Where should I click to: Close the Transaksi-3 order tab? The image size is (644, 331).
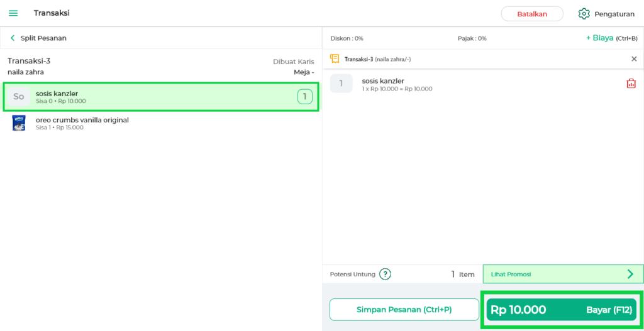coord(633,59)
